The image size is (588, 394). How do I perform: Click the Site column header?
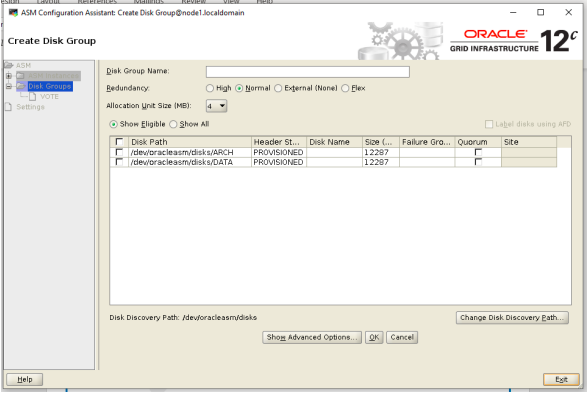point(529,142)
